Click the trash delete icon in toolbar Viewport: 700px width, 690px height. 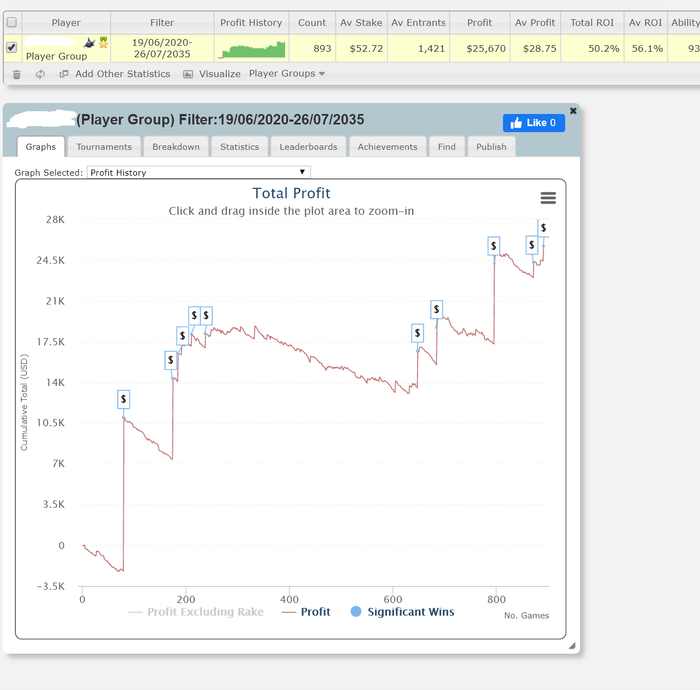coord(17,75)
